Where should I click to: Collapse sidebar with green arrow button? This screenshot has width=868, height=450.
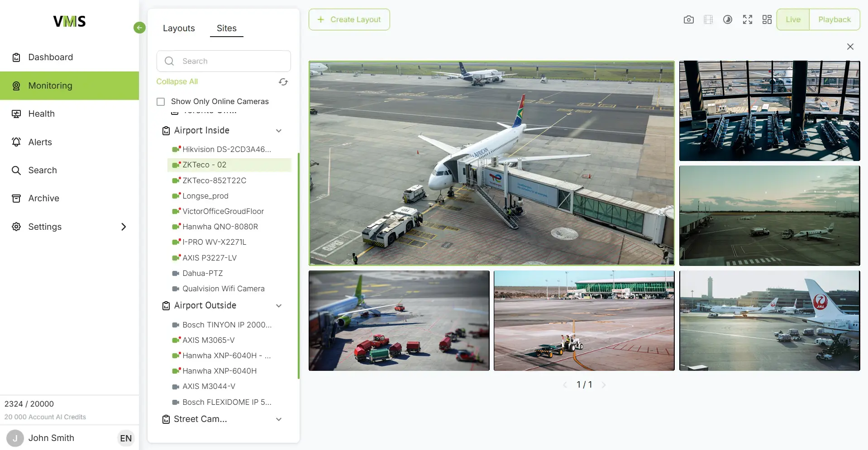(139, 28)
